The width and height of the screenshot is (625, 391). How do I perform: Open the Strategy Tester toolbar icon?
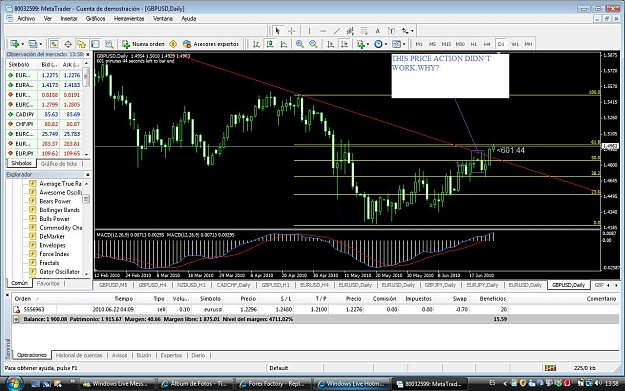(x=109, y=44)
